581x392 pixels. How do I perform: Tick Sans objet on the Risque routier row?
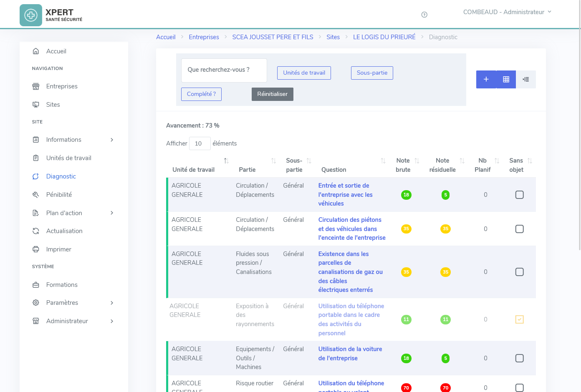(519, 388)
